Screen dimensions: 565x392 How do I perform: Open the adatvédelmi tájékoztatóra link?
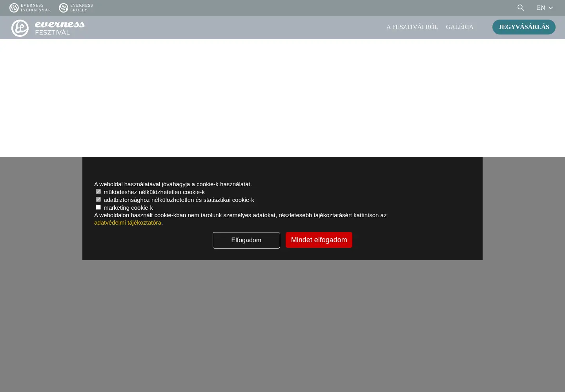point(128,223)
